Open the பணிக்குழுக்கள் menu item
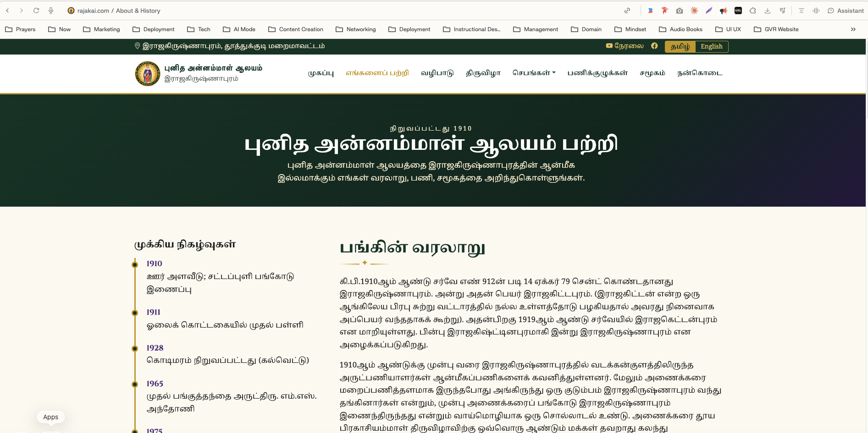868x433 pixels. (597, 73)
